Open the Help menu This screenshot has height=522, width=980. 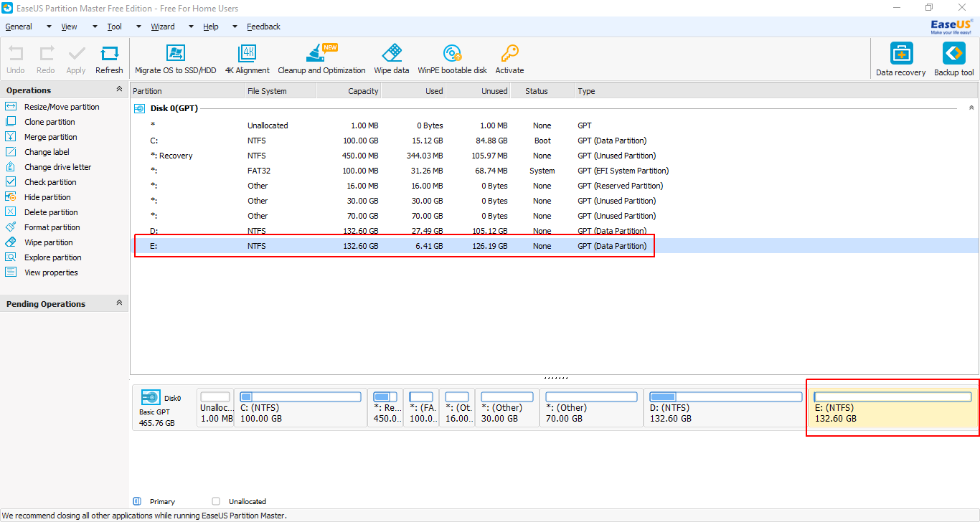(x=211, y=27)
